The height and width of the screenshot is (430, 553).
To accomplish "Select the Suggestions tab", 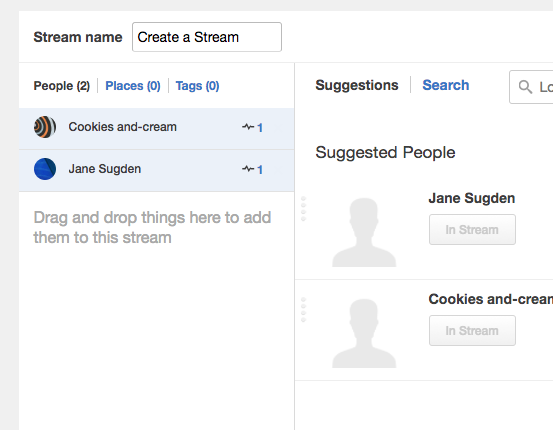I will (357, 85).
